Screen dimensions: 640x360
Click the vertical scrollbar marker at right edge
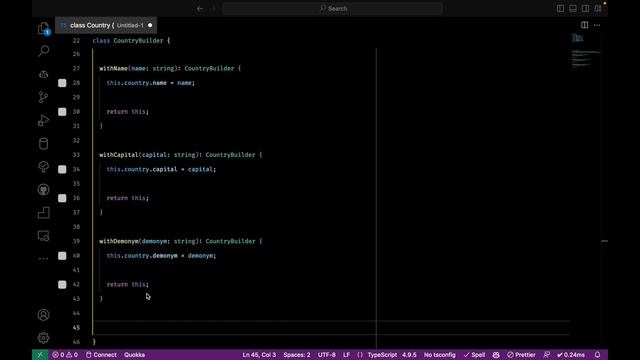click(604, 241)
